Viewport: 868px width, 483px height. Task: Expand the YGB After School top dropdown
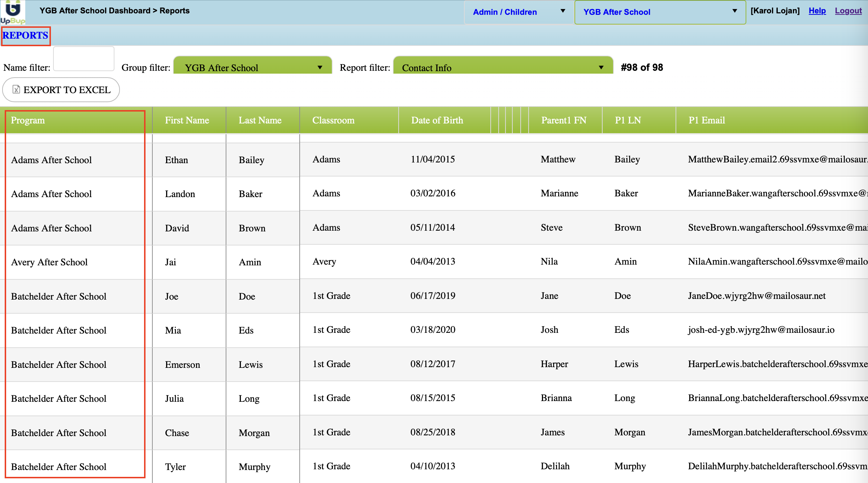click(660, 12)
